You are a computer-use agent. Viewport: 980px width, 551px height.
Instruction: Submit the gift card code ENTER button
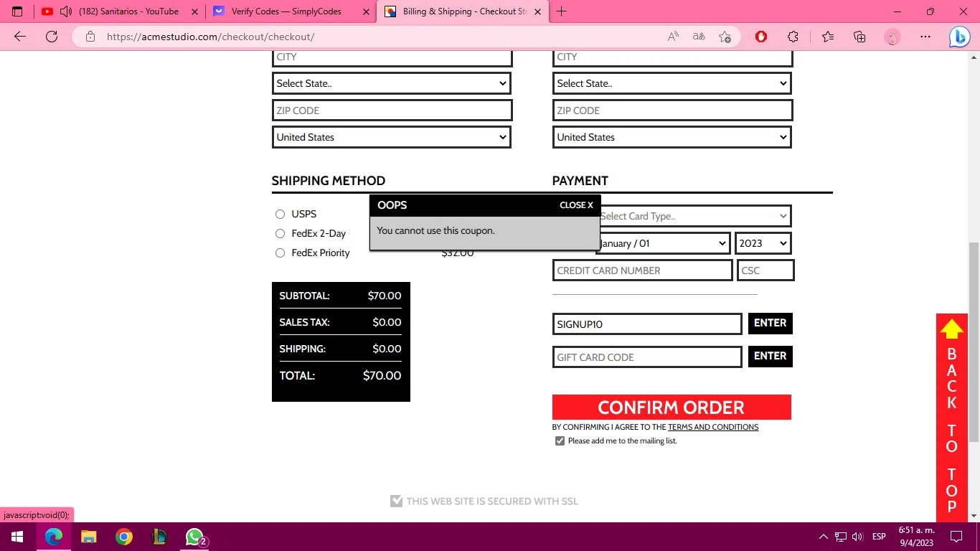click(771, 357)
